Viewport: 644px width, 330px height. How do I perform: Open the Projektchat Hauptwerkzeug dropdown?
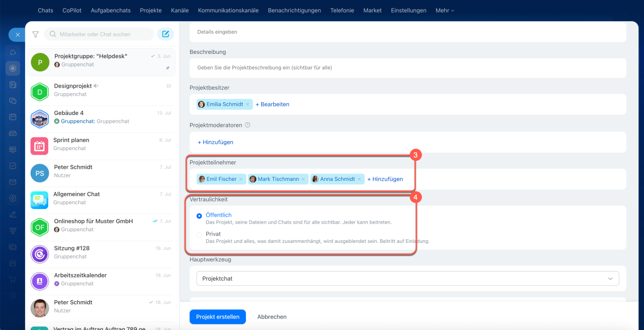pyautogui.click(x=408, y=278)
